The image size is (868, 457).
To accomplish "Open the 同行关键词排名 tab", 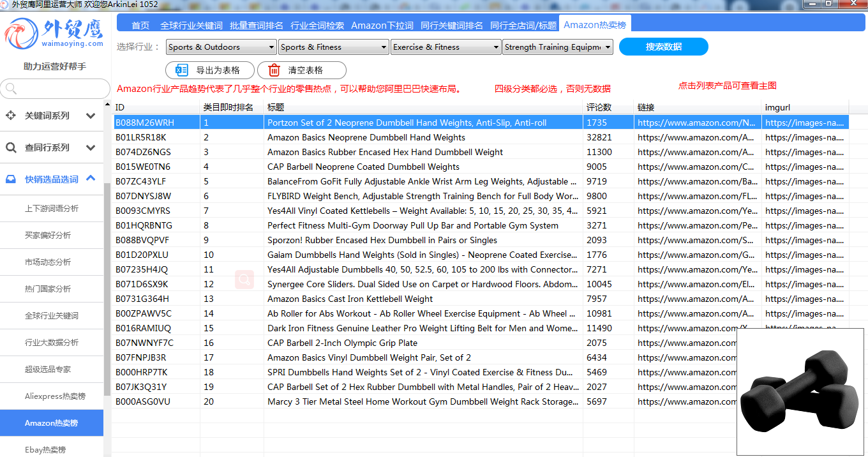I will tap(452, 26).
